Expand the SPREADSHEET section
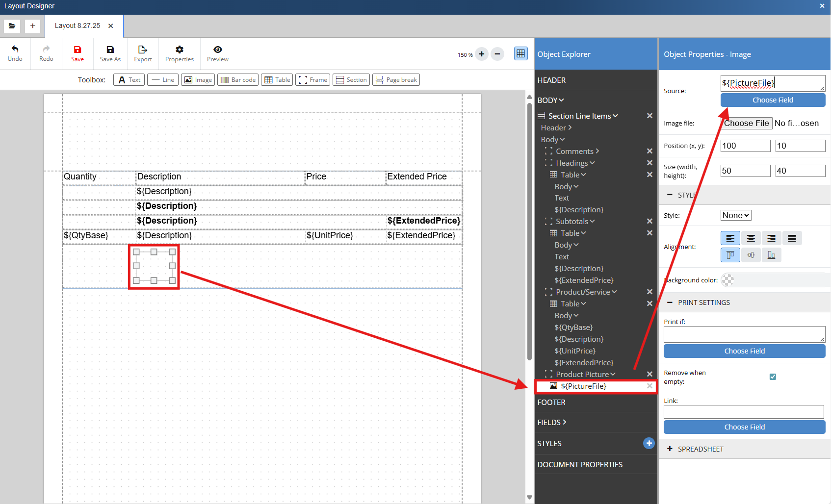 pyautogui.click(x=700, y=449)
